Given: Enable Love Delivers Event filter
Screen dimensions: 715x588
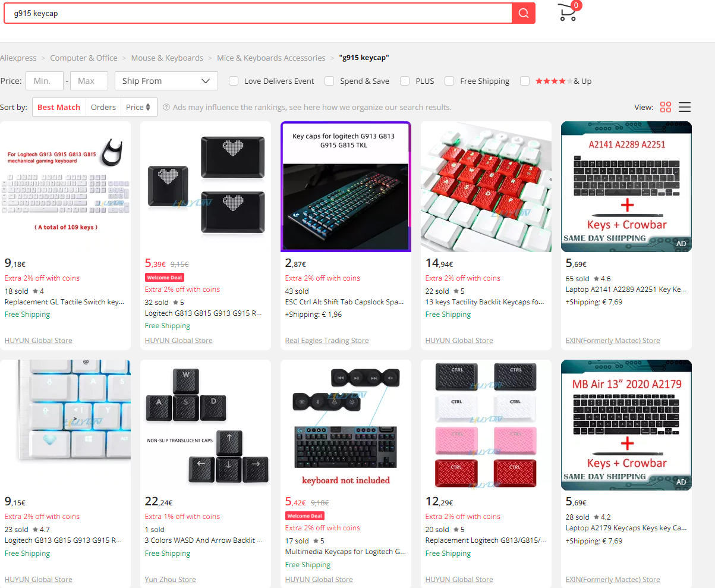Looking at the screenshot, I should pyautogui.click(x=234, y=81).
